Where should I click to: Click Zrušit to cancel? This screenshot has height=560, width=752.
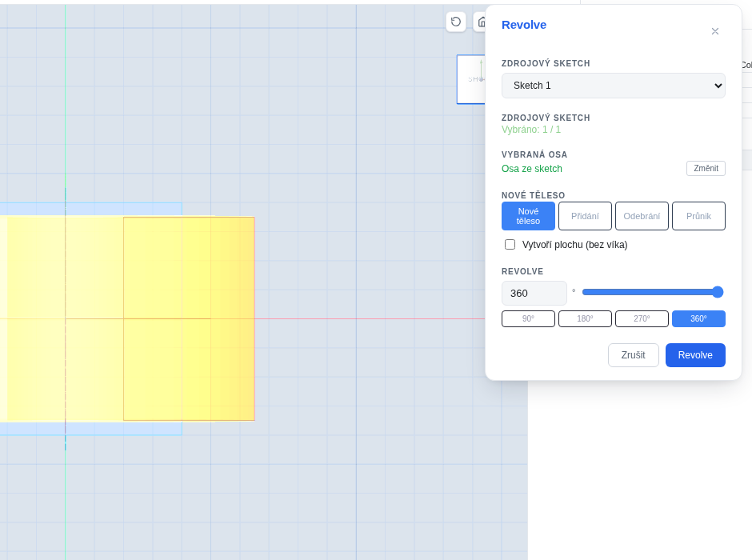tap(633, 355)
